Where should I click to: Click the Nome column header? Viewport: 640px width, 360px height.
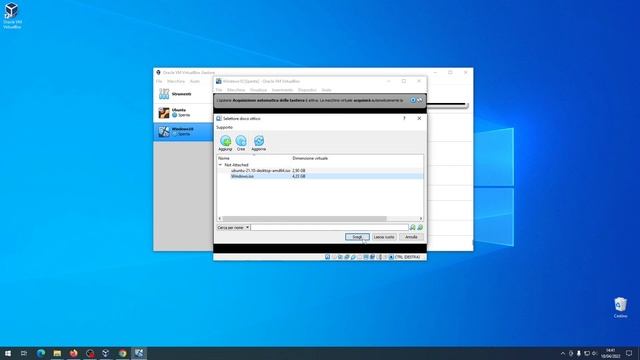(224, 158)
